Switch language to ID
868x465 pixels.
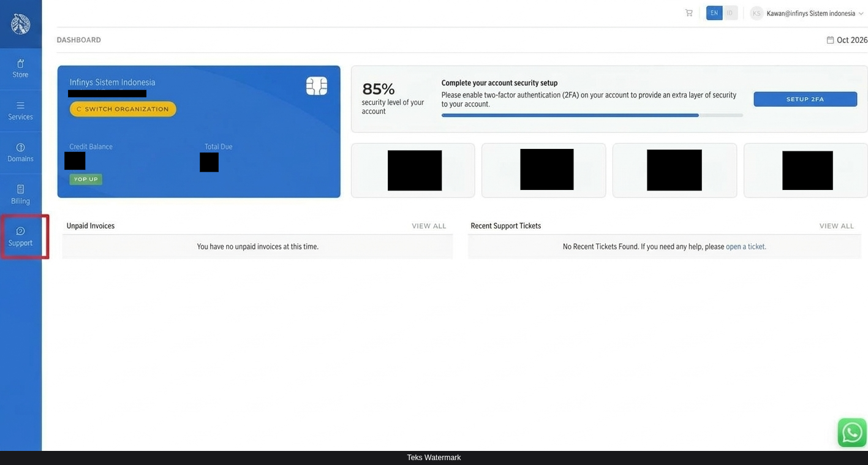coord(730,13)
